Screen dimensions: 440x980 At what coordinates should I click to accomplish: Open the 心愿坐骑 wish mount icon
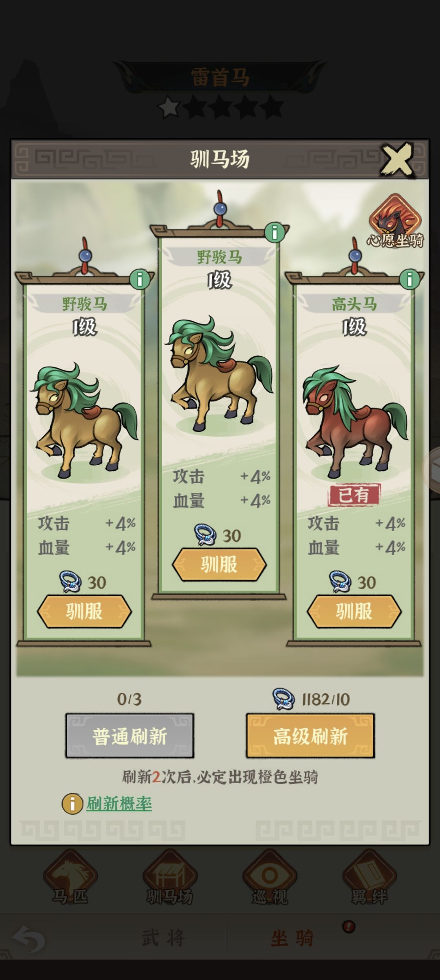point(395,221)
